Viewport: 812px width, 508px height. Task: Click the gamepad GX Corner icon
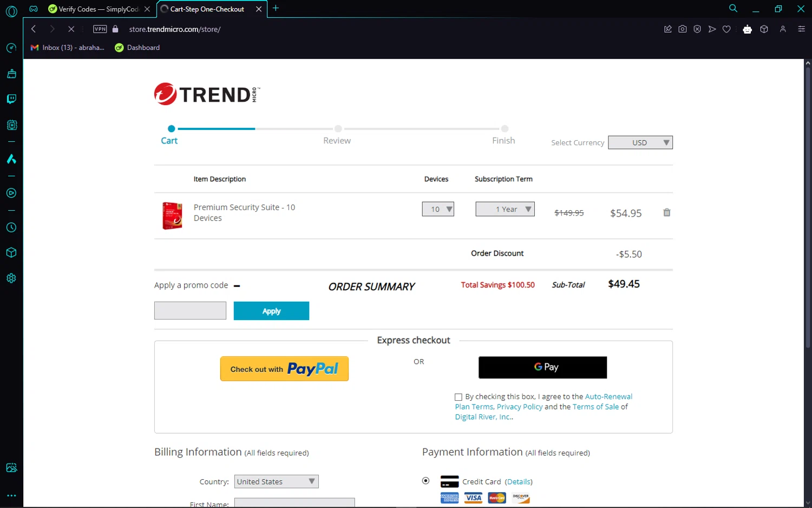[34, 9]
